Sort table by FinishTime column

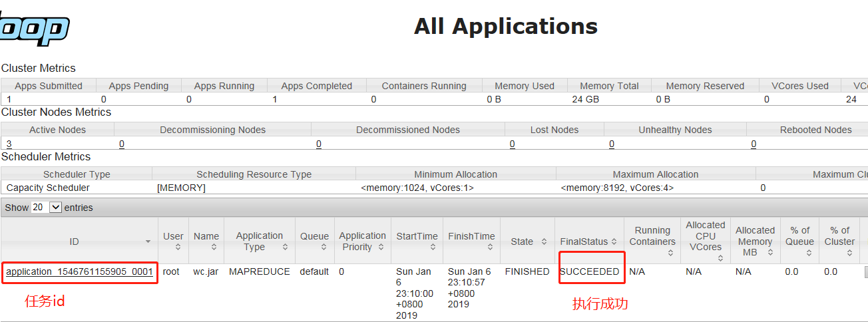click(x=471, y=241)
